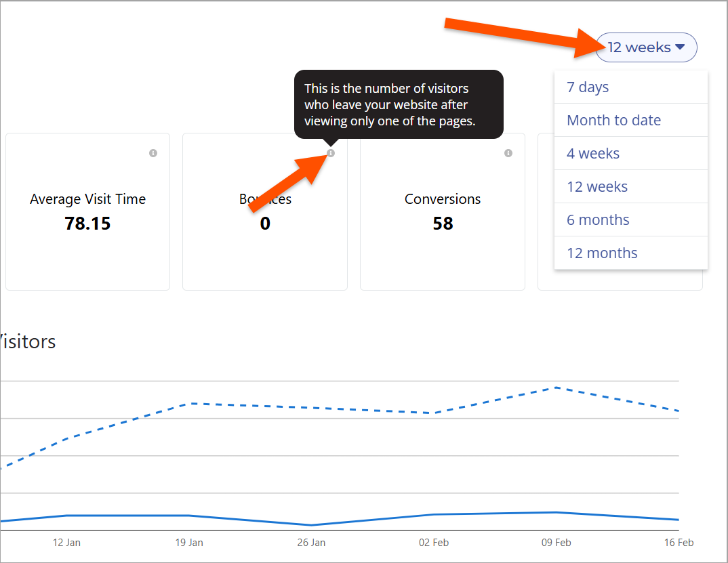The width and height of the screenshot is (728, 563).
Task: Click the bounces tooltip text bubble
Action: coord(399,104)
